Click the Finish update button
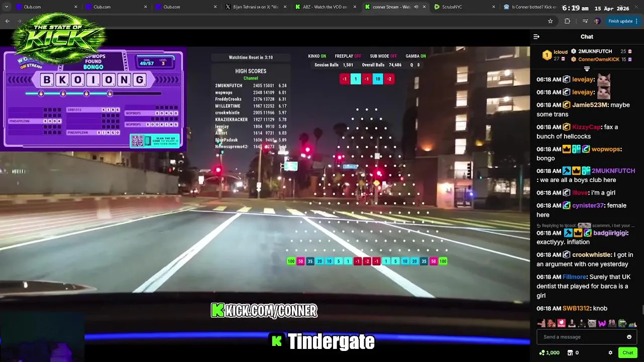Viewport: 644px width, 362px height. 623,21
